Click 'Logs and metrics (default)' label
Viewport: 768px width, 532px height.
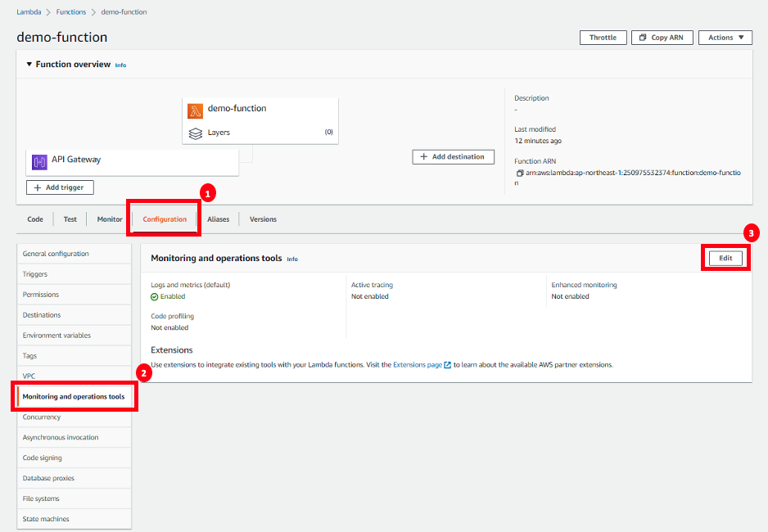tap(191, 285)
